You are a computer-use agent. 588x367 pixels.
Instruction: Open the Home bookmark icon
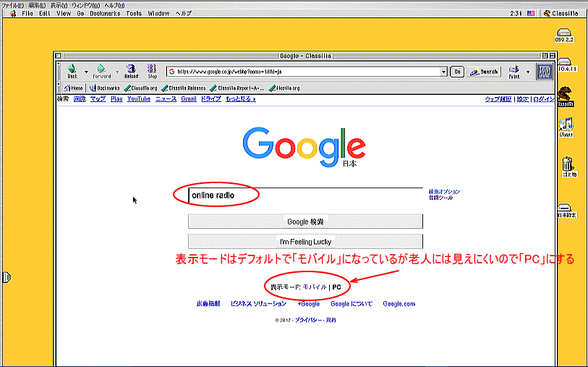coord(72,88)
